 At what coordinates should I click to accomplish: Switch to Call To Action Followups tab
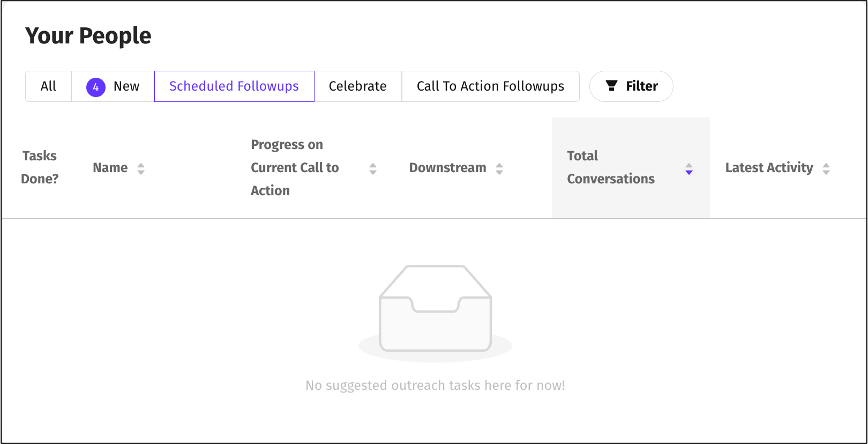coord(490,86)
